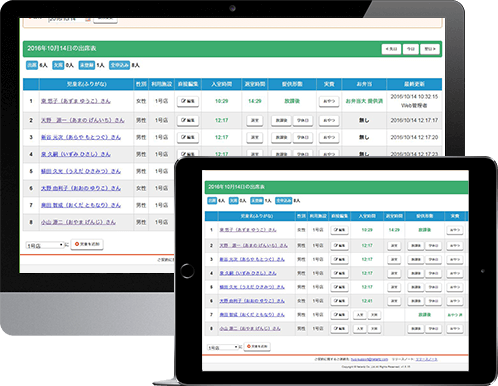Click the row 8 edit button on the tablet
The image size is (498, 386).
click(339, 329)
